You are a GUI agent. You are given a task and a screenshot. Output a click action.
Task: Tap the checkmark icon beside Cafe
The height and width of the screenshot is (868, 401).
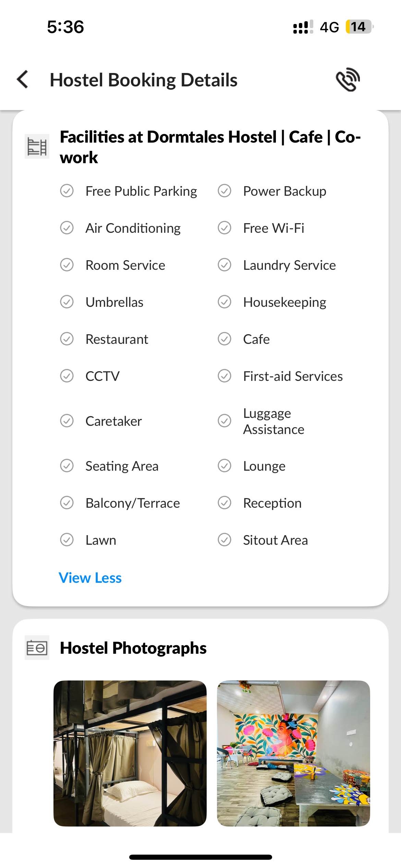tap(224, 339)
